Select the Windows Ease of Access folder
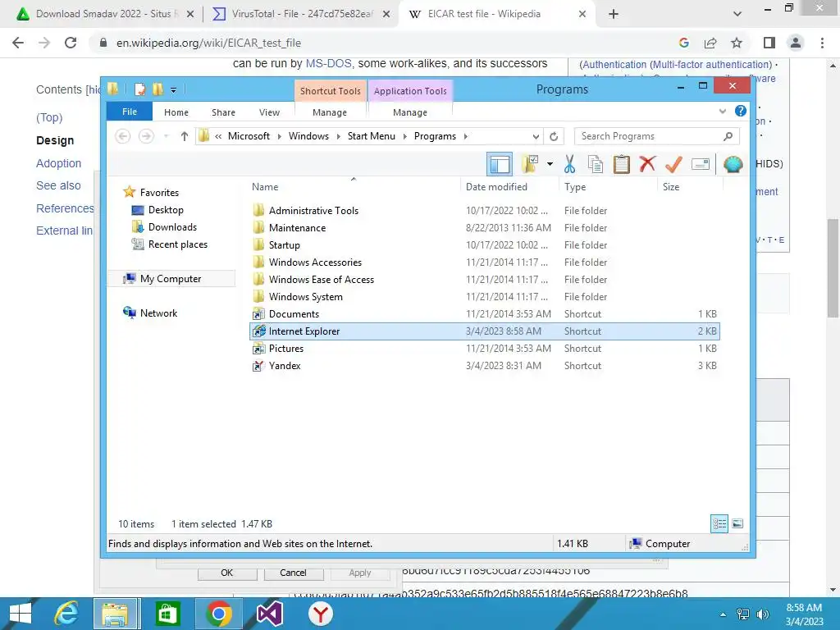This screenshot has height=630, width=840. point(322,279)
